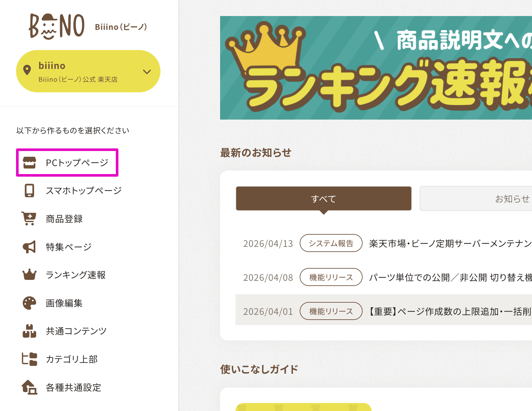Open the 2026/04/13 server maintenance notice

tap(450, 244)
